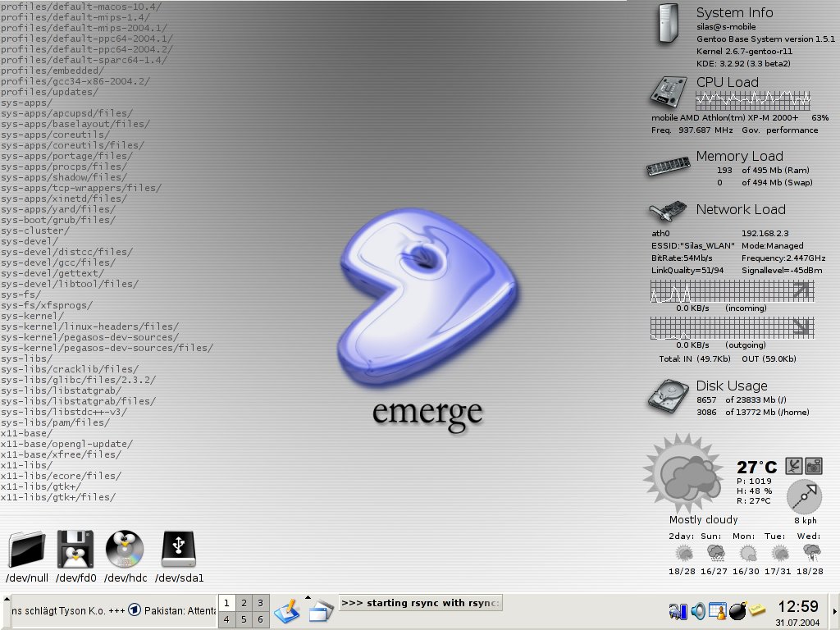The image size is (840, 630).
Task: Click the large Mostly cloudy weather icon
Action: 684,473
